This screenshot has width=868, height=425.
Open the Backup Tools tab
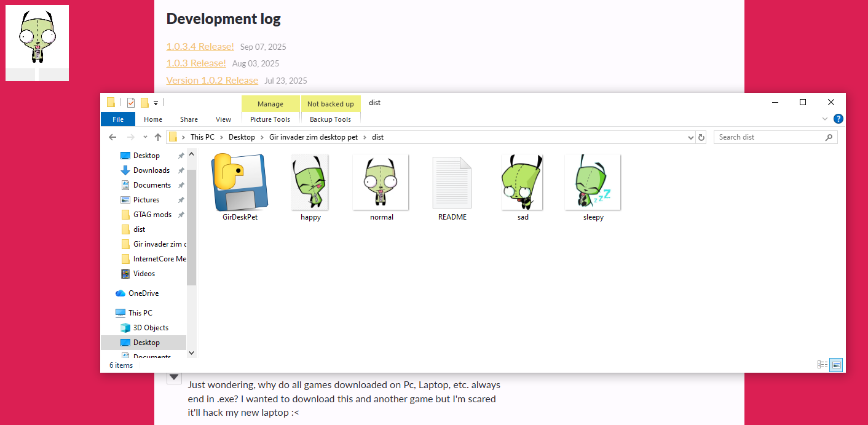(331, 119)
